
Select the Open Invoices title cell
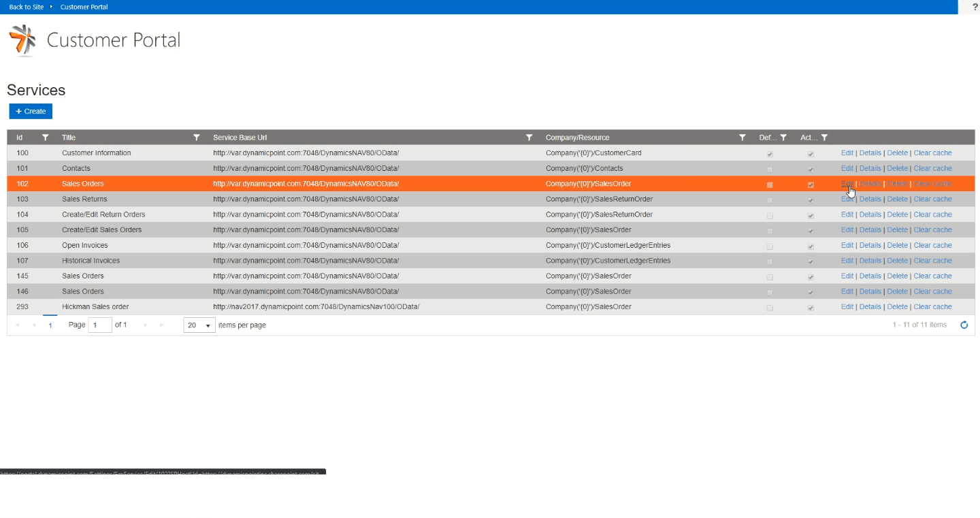(x=85, y=245)
